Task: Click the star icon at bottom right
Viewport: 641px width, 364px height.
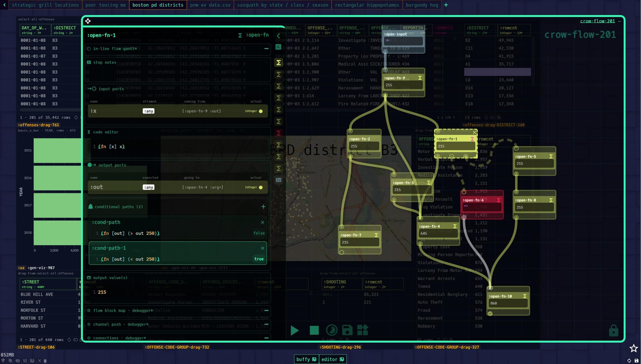Action: [x=633, y=348]
